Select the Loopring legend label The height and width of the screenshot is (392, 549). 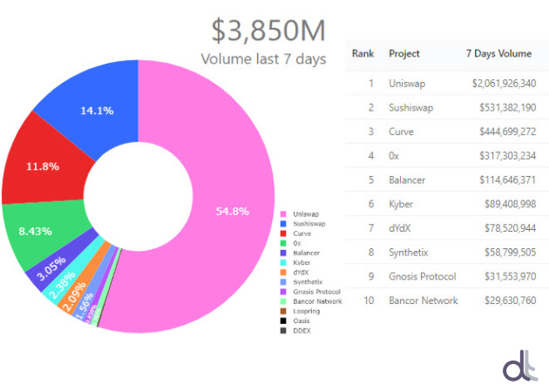point(307,311)
